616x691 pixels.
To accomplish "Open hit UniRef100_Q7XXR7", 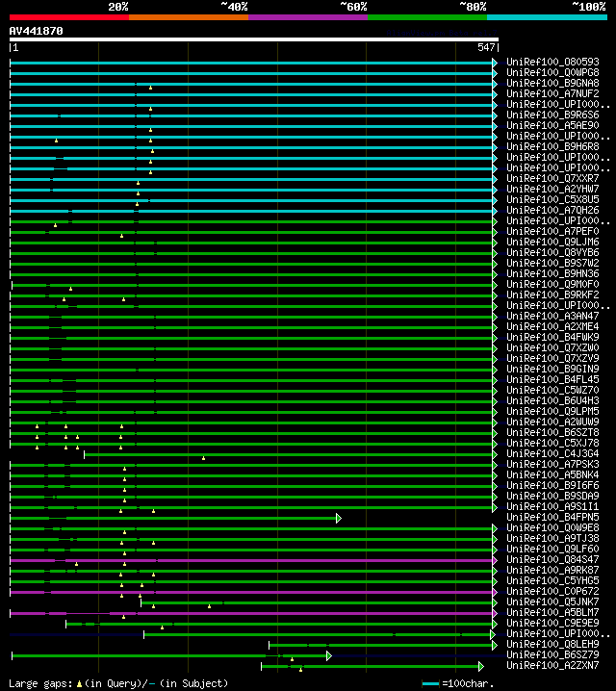I will tap(552, 178).
